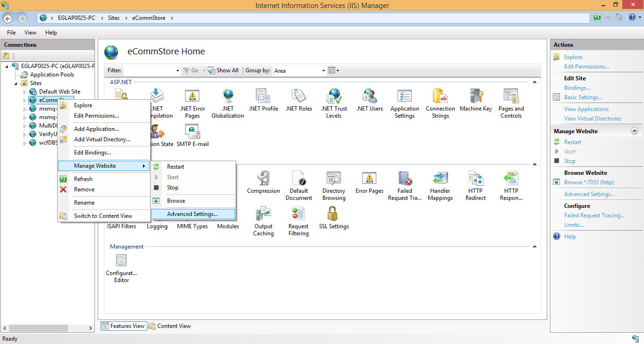Click the address bar refresh icon
Viewport: 644px width, 344px height.
598,17
